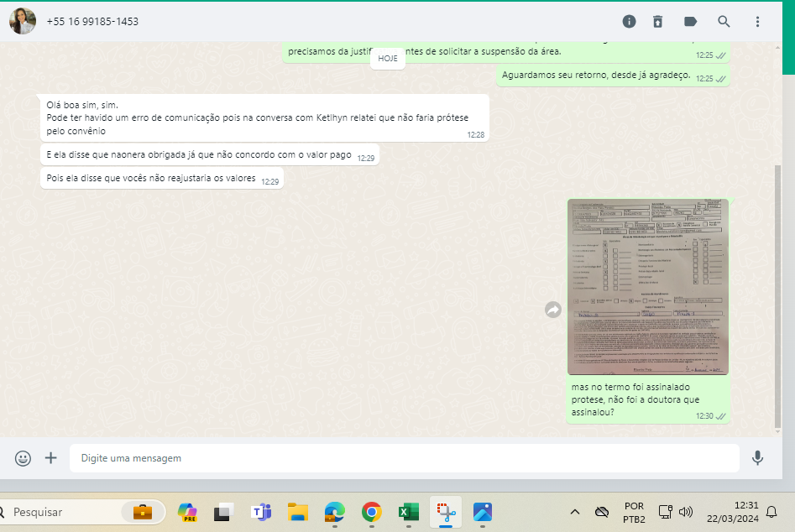795x532 pixels.
Task: Click the HOJE date label
Action: [x=388, y=58]
